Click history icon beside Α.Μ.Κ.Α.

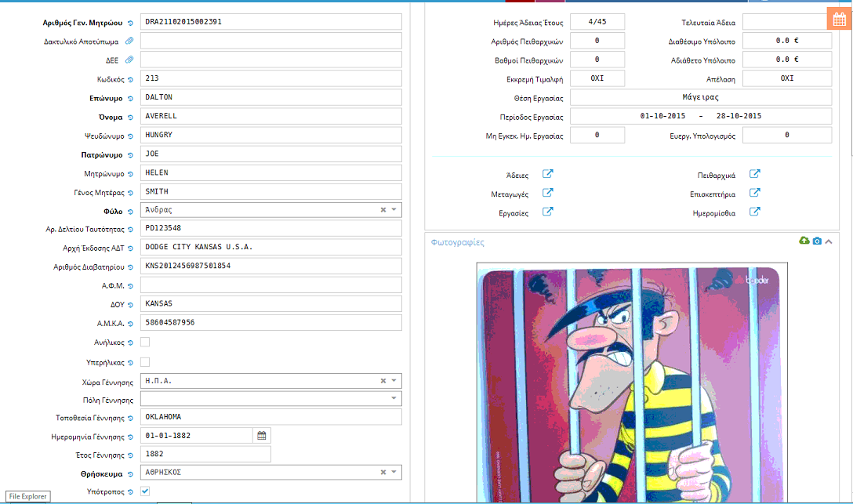[x=131, y=324]
